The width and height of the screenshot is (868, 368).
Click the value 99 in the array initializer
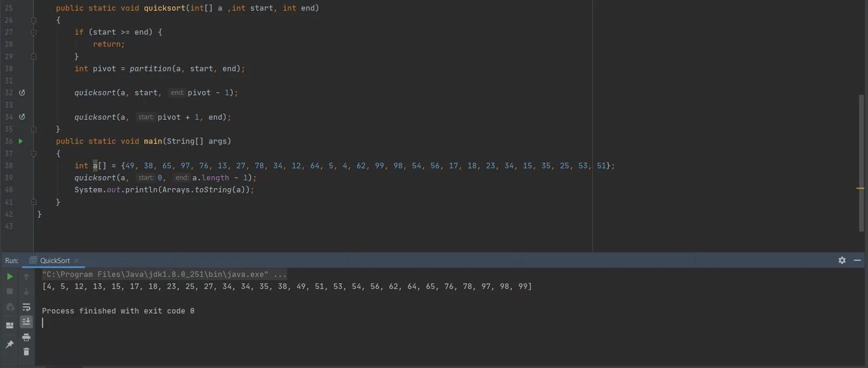click(379, 166)
